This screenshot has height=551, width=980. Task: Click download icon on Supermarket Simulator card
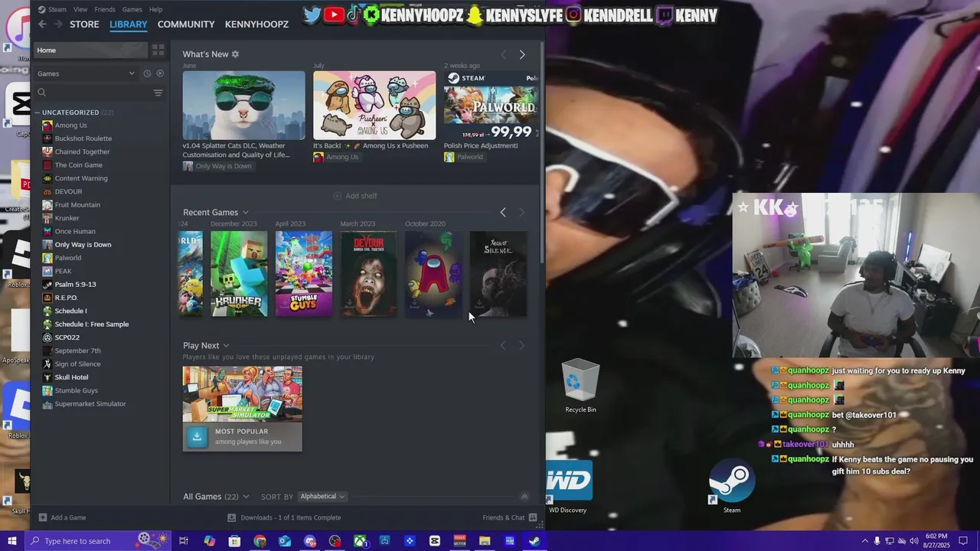(x=197, y=436)
